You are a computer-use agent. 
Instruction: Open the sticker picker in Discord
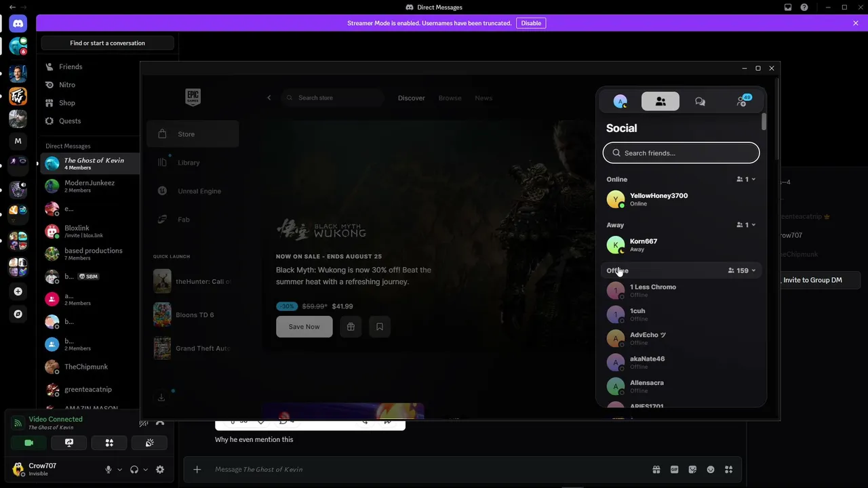[692, 469]
